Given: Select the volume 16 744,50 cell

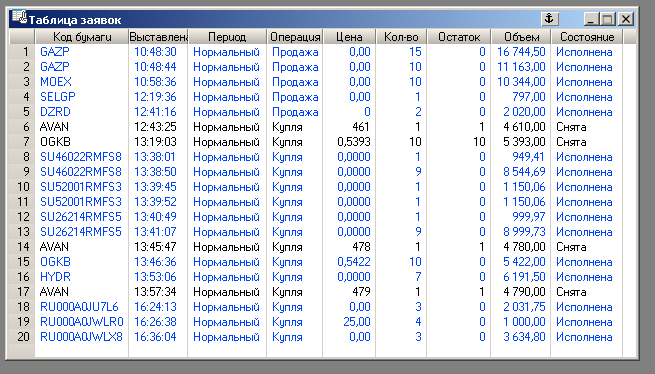Looking at the screenshot, I should pyautogui.click(x=521, y=52).
